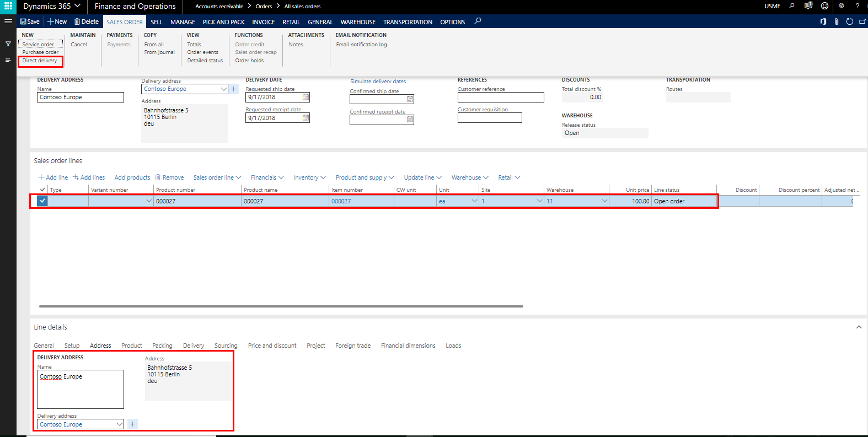Open in Microsoft Office icon

pyautogui.click(x=823, y=21)
